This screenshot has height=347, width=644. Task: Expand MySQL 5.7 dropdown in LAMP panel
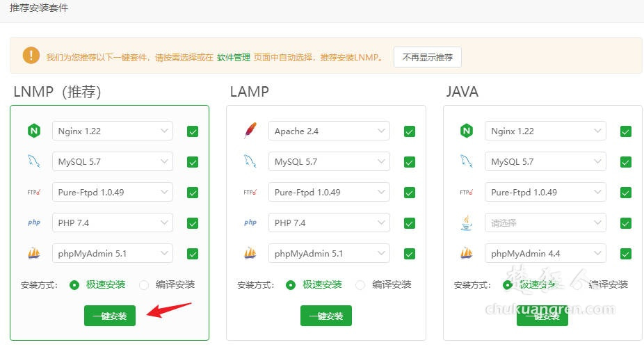[x=329, y=161]
